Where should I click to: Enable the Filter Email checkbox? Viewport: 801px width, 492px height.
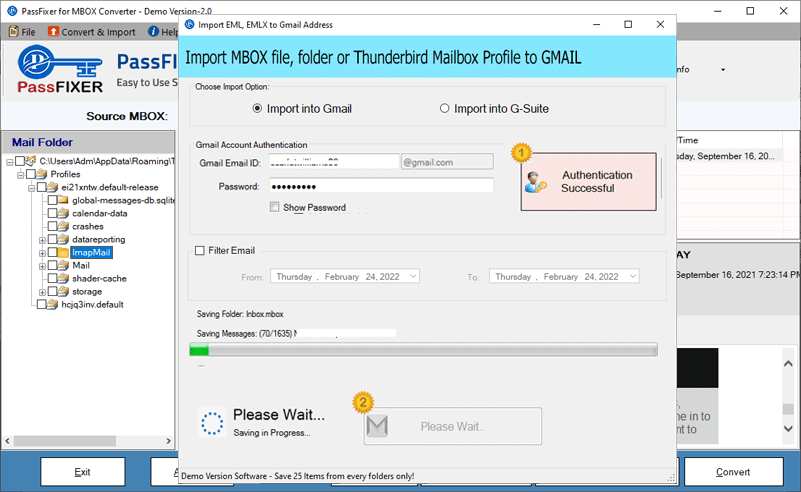[x=200, y=250]
